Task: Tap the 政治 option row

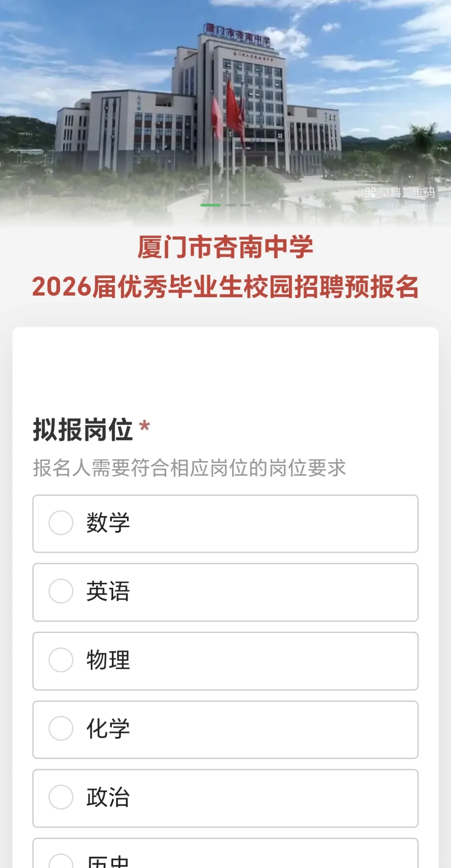Action: click(225, 798)
